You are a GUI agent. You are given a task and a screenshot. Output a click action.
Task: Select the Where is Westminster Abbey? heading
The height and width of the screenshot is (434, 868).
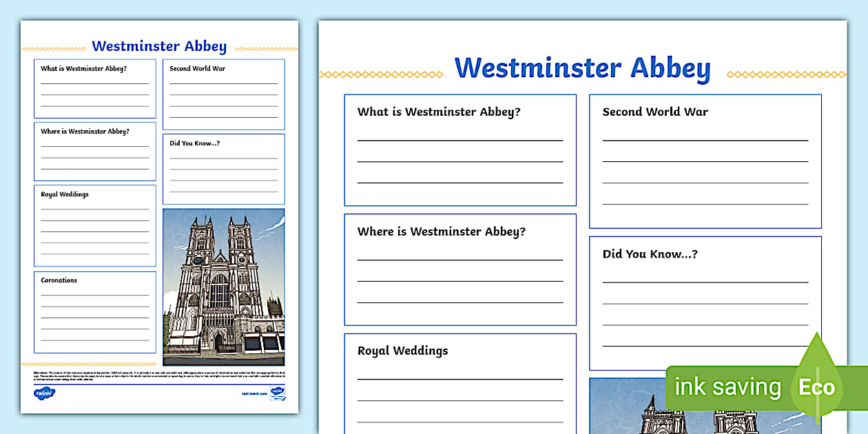(440, 232)
